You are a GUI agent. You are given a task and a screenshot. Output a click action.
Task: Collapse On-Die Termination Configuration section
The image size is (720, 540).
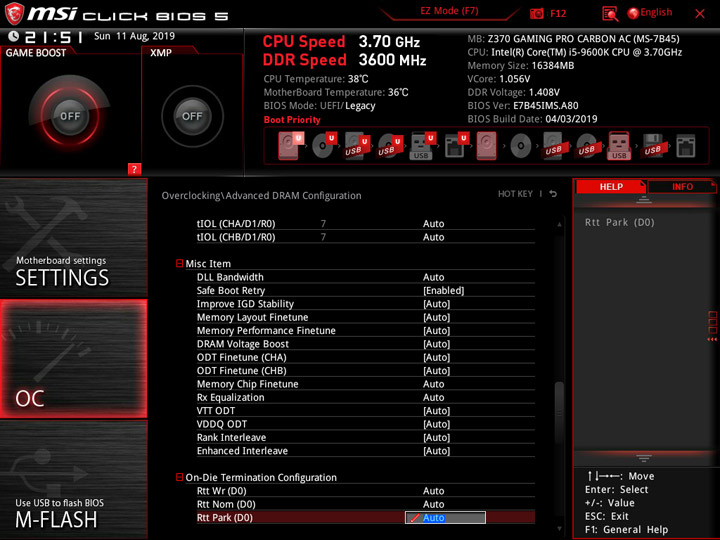(180, 477)
